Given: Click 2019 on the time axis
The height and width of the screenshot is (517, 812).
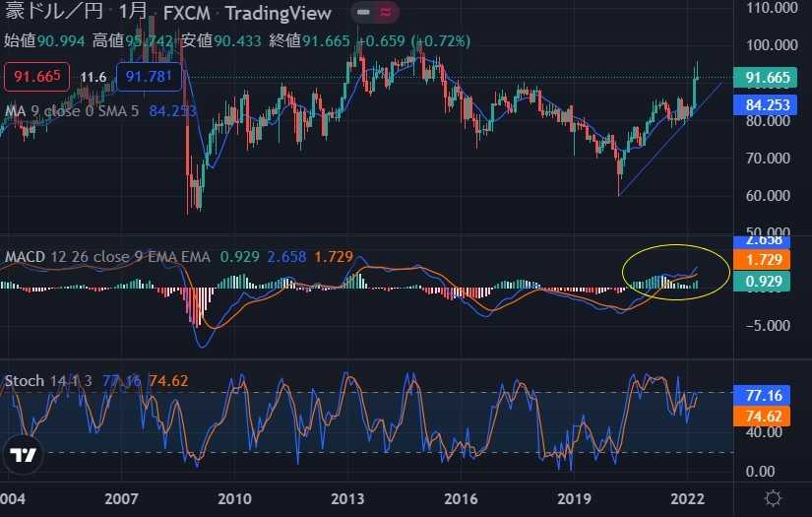Looking at the screenshot, I should [574, 498].
